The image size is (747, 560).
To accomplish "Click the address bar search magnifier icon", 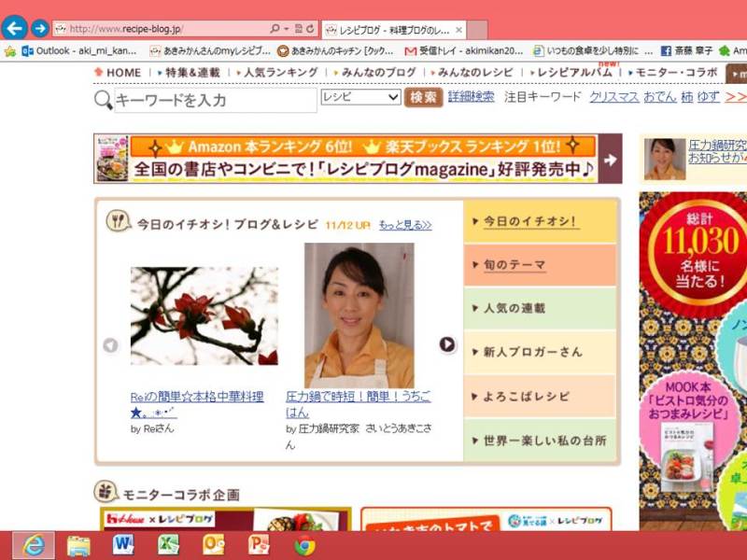I will point(275,29).
